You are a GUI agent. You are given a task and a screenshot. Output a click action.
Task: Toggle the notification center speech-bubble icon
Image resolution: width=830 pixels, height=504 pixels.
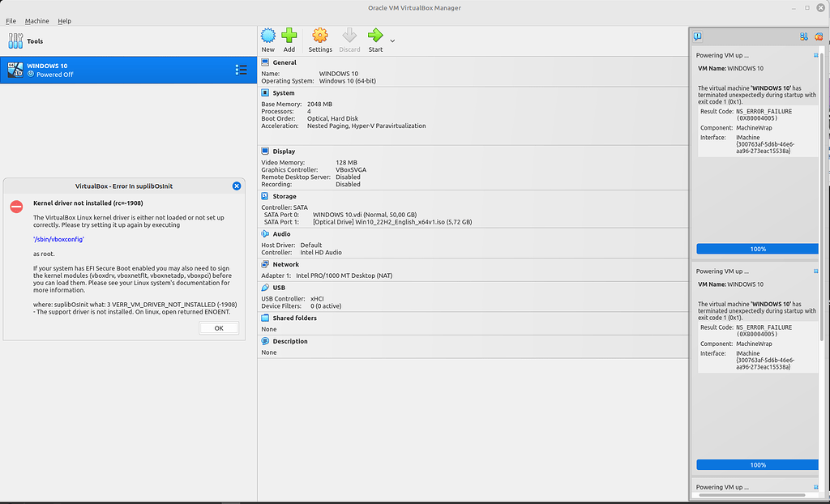(698, 36)
